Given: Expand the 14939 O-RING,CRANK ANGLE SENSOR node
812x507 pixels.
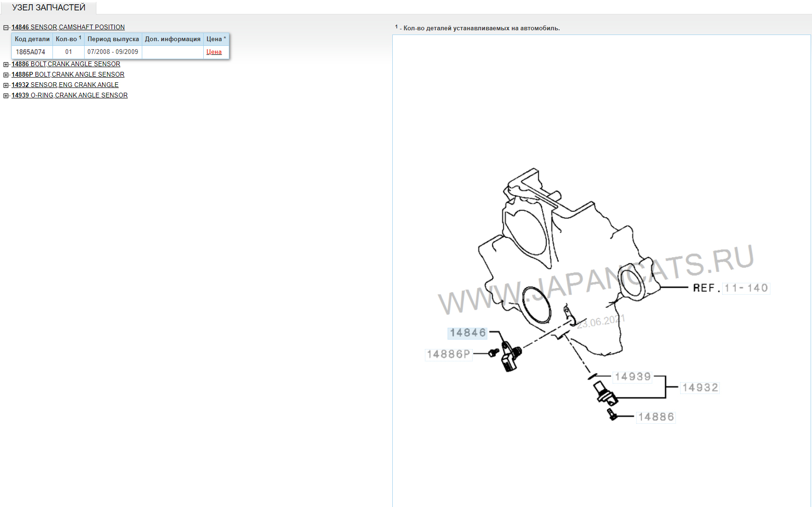Looking at the screenshot, I should pos(6,96).
